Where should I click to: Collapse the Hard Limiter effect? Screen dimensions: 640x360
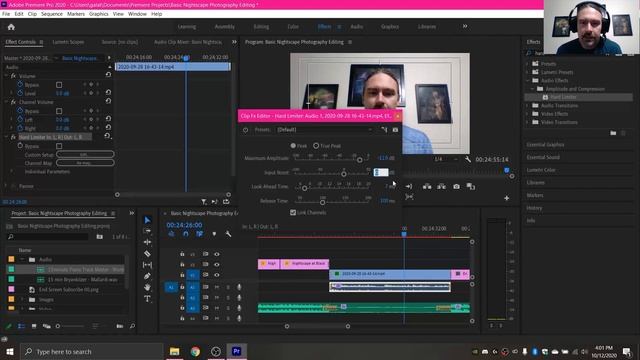tap(6, 137)
